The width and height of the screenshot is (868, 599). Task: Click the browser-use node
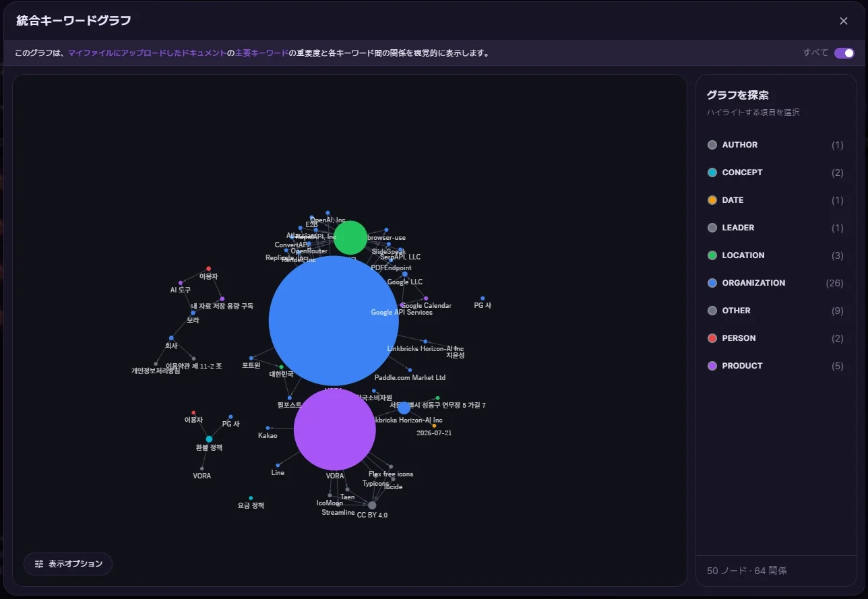386,230
